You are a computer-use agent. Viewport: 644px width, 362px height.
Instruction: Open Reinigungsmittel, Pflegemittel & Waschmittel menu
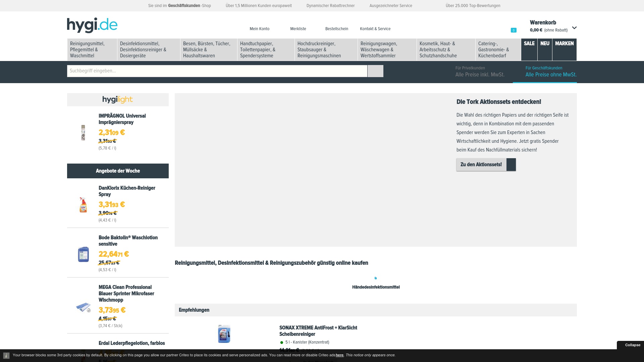coord(92,50)
